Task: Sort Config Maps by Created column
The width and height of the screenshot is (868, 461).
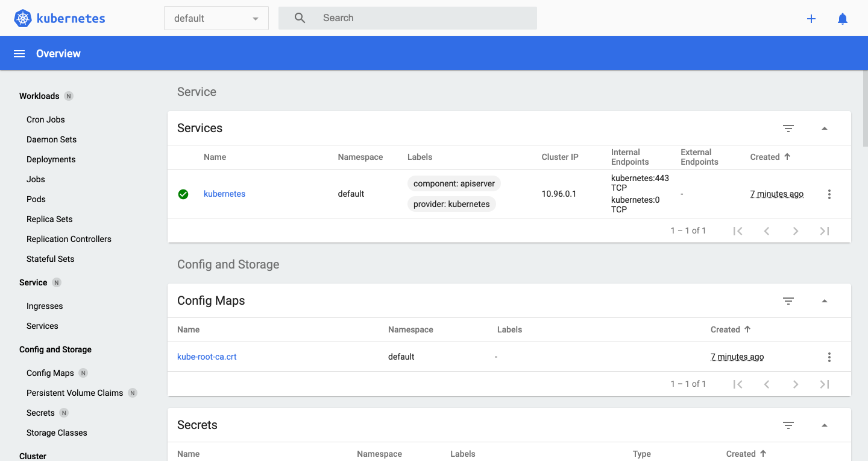Action: pos(725,329)
